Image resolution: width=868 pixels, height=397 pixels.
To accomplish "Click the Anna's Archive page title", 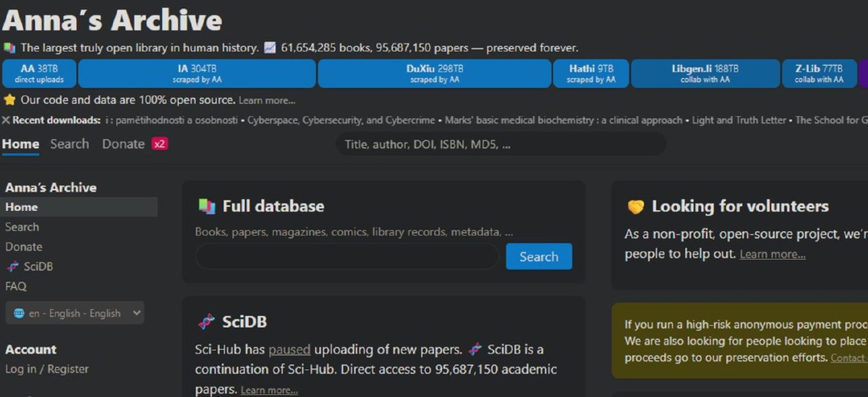I will point(112,20).
